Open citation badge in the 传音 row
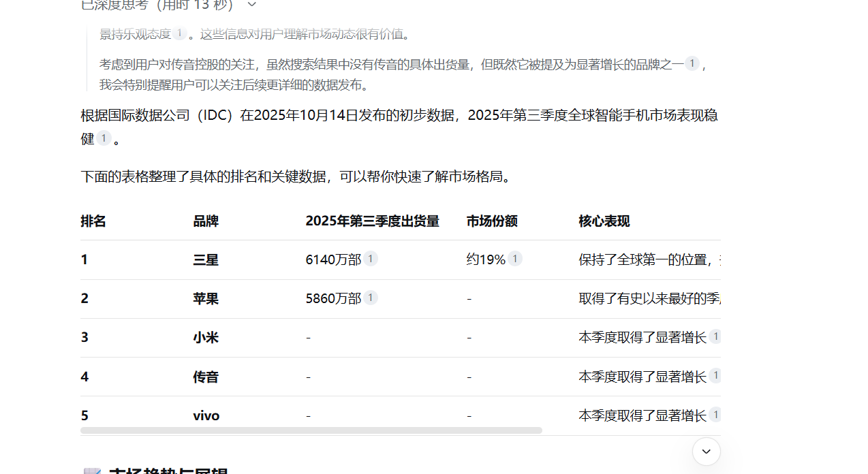The height and width of the screenshot is (474, 868). click(715, 375)
